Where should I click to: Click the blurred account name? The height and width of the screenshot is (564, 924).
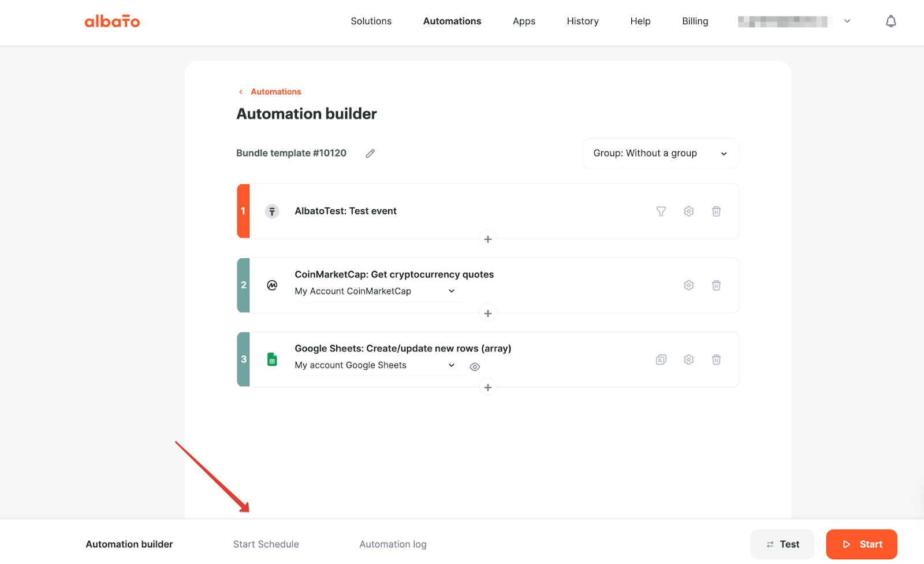(x=783, y=21)
